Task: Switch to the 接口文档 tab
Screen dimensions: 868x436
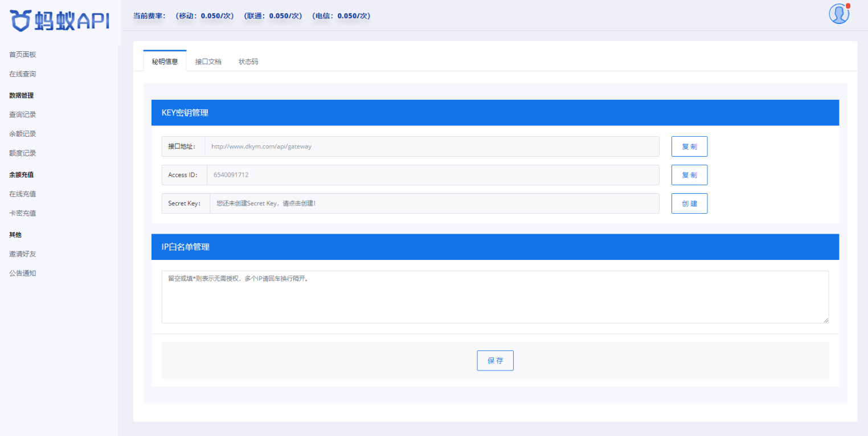Action: tap(208, 61)
